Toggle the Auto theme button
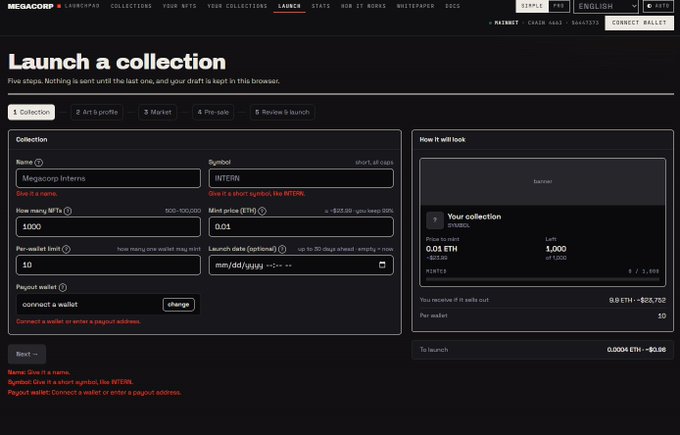680x435 pixels. (x=658, y=6)
